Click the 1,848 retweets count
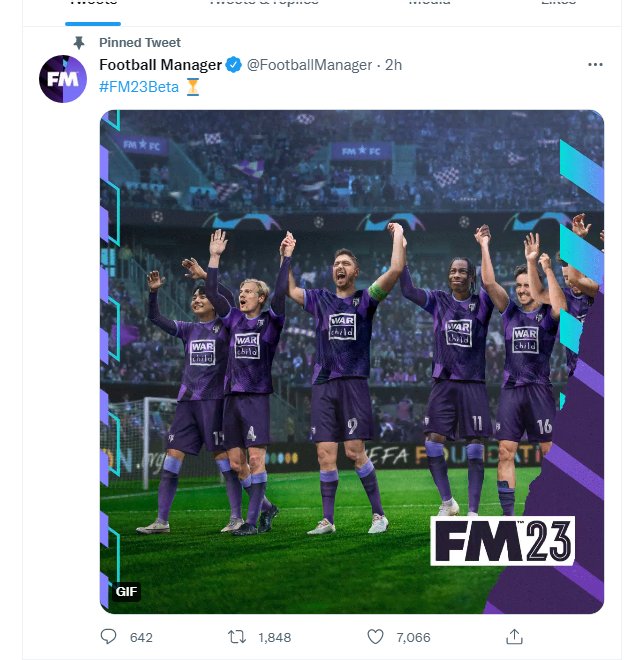This screenshot has width=639, height=660. [274, 636]
